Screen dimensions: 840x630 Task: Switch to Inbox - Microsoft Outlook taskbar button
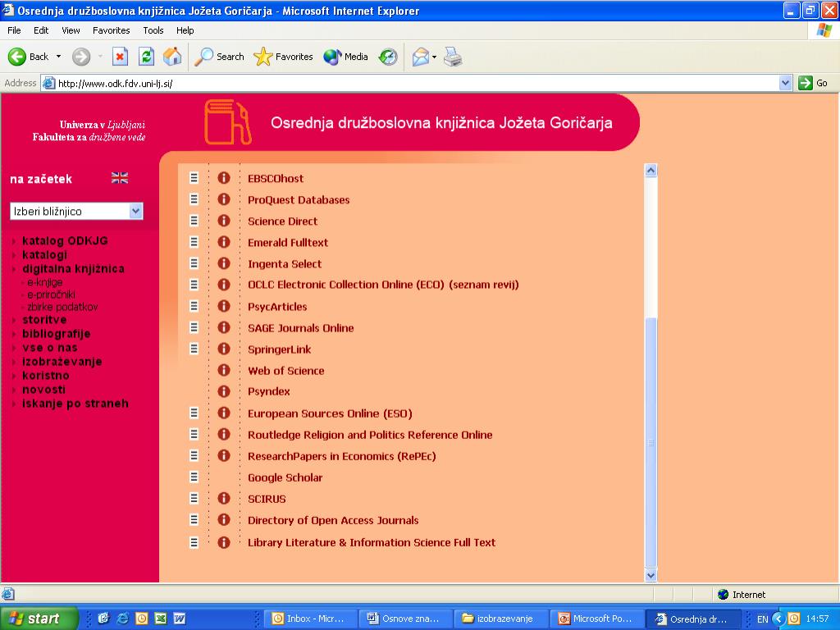point(309,619)
